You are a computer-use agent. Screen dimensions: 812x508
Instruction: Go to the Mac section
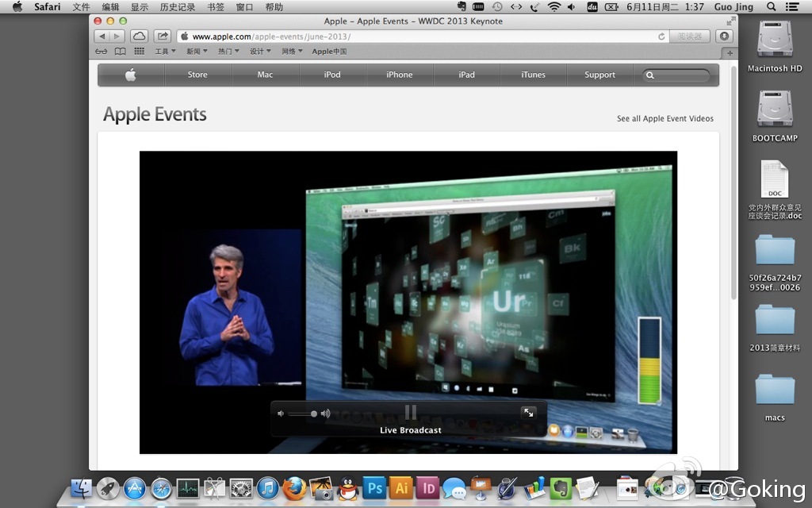coord(265,75)
